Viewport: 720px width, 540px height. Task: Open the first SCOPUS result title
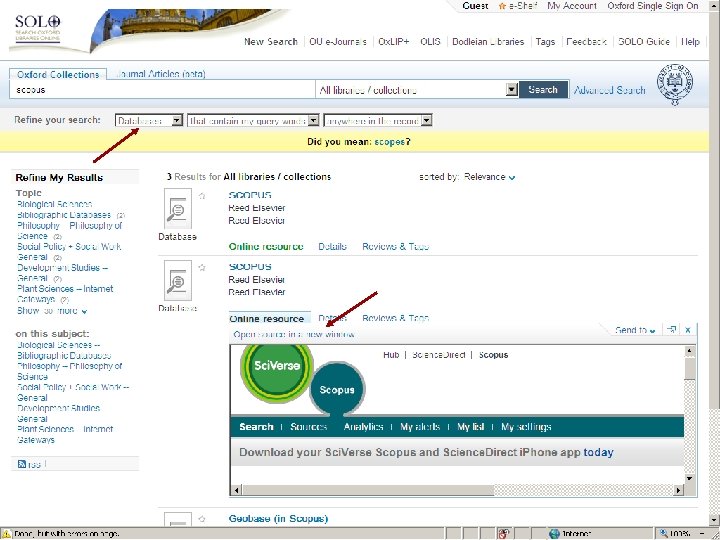pos(250,195)
